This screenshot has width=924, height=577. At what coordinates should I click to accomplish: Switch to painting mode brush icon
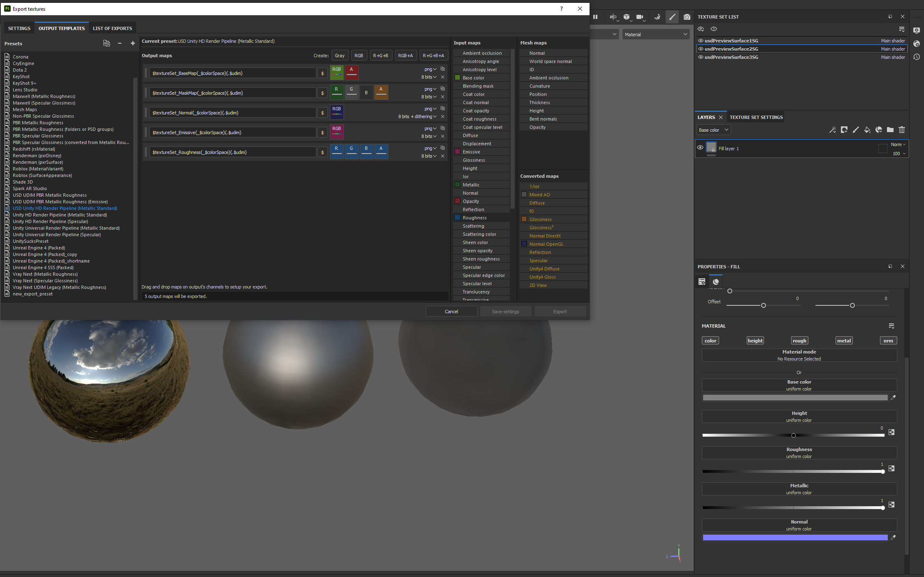coord(672,17)
